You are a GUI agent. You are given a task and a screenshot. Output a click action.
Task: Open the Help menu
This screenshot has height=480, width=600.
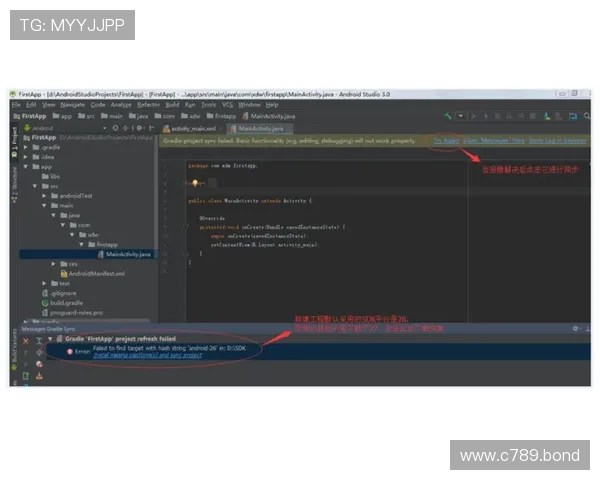click(272, 105)
